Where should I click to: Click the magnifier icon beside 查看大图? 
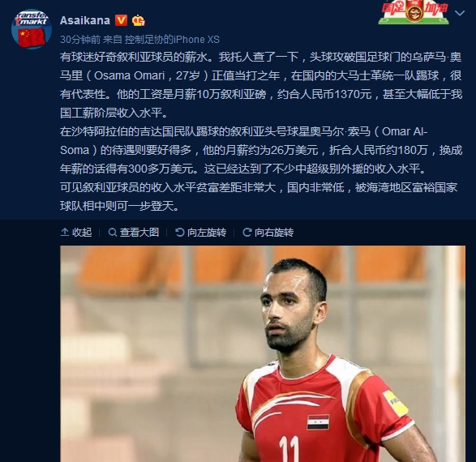point(113,233)
